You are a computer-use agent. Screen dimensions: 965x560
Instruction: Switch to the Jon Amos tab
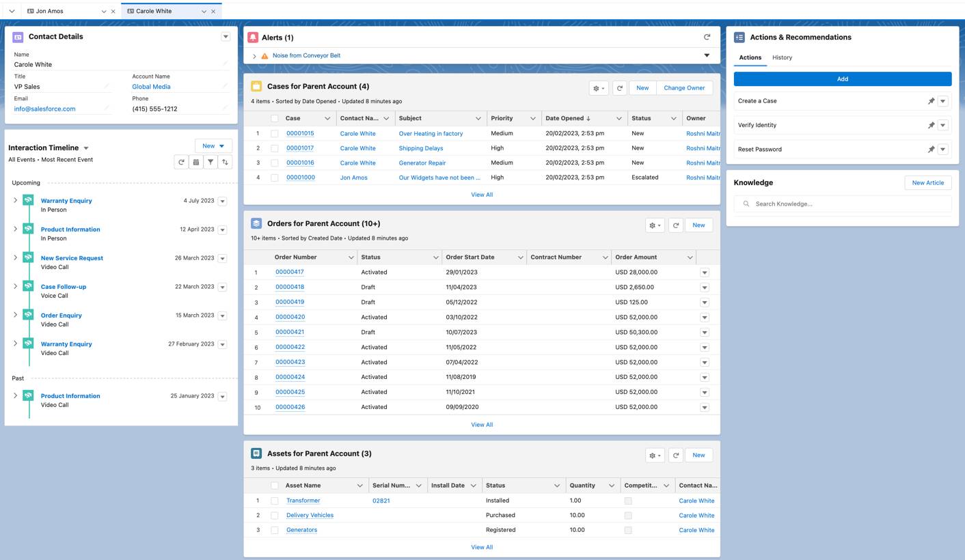48,11
